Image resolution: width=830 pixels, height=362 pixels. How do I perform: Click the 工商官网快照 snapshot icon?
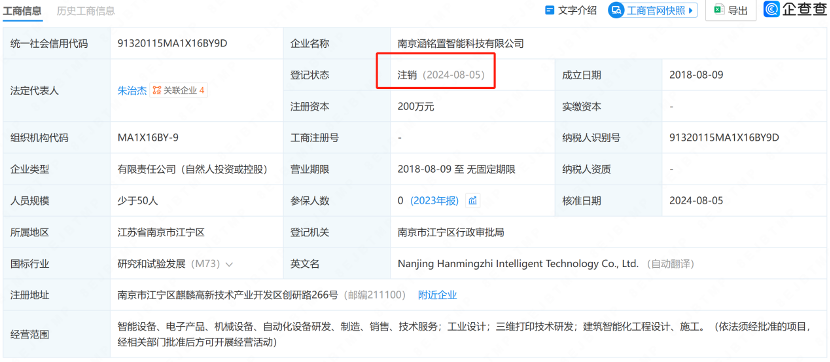616,10
